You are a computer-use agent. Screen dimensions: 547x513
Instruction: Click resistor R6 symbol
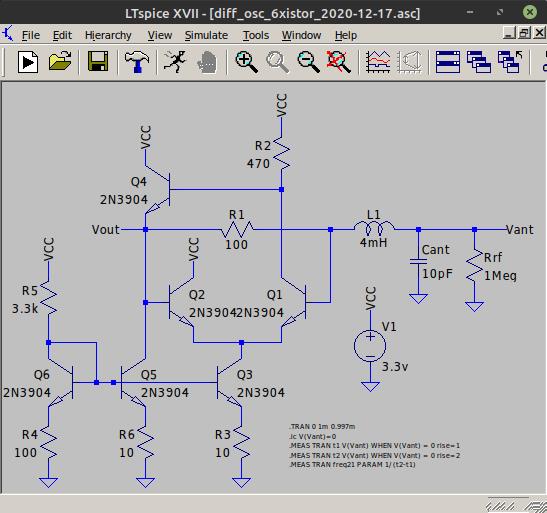pos(145,442)
